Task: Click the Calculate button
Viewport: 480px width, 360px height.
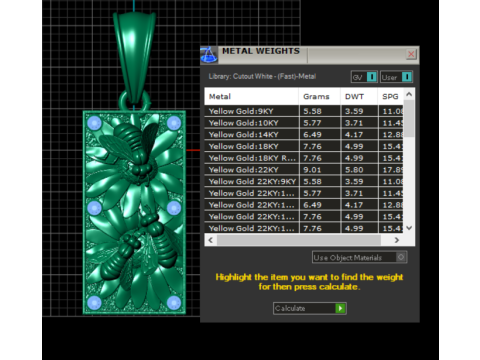Action: (x=310, y=308)
